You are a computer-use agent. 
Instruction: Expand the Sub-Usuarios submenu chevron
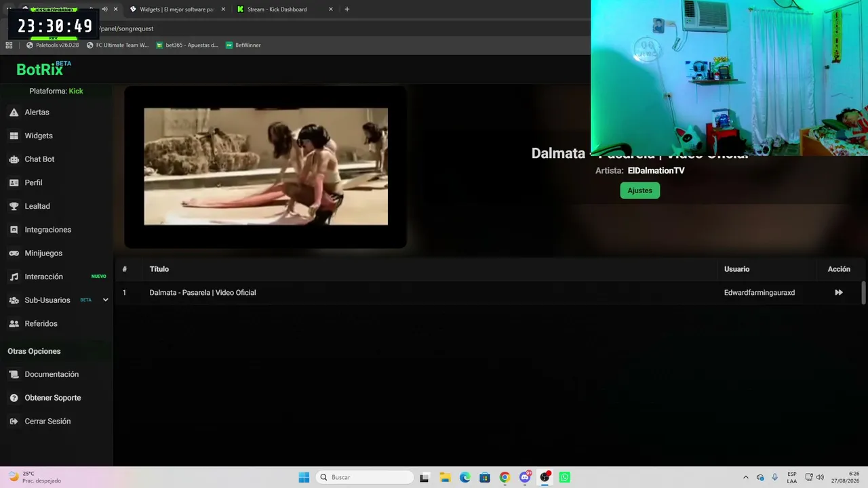105,300
